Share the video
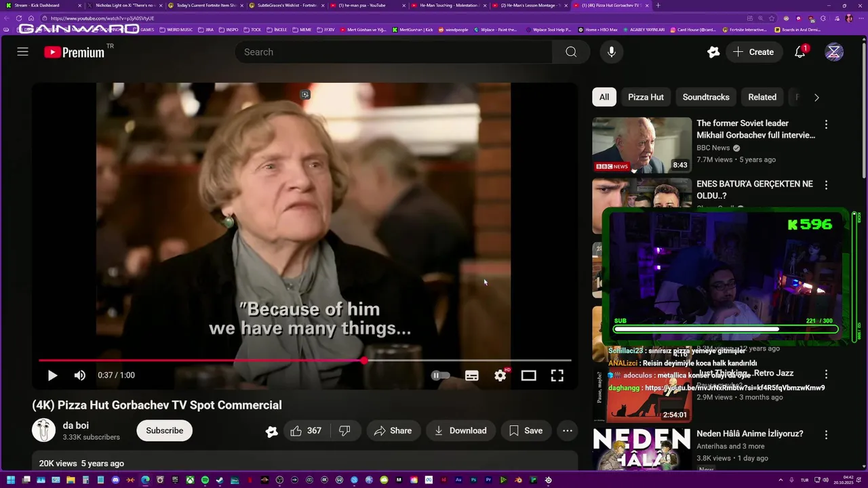Screen dimensions: 868x488 pos(393,430)
